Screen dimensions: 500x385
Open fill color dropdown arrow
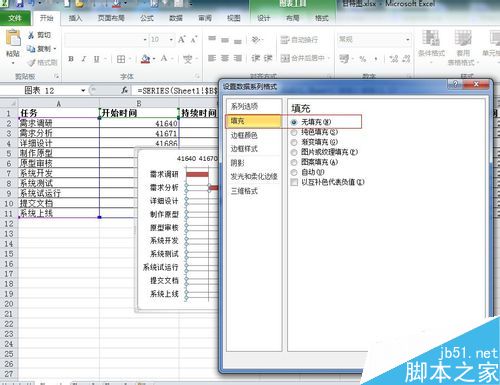[154, 59]
